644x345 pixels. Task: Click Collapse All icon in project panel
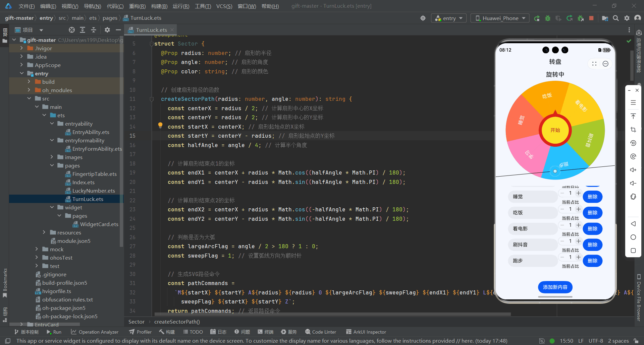94,30
